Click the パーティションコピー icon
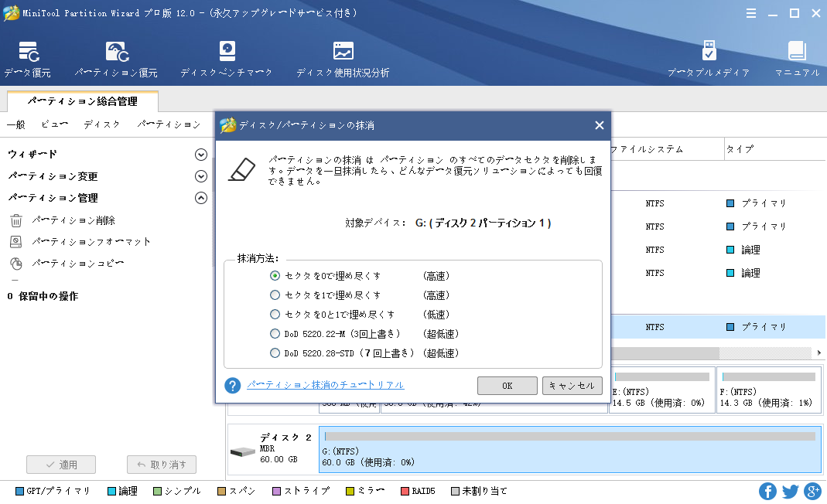This screenshot has height=504, width=827. (16, 264)
